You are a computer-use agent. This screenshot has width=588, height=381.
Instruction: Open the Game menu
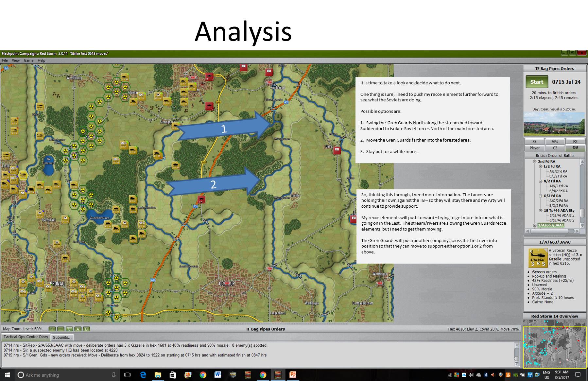tap(28, 61)
